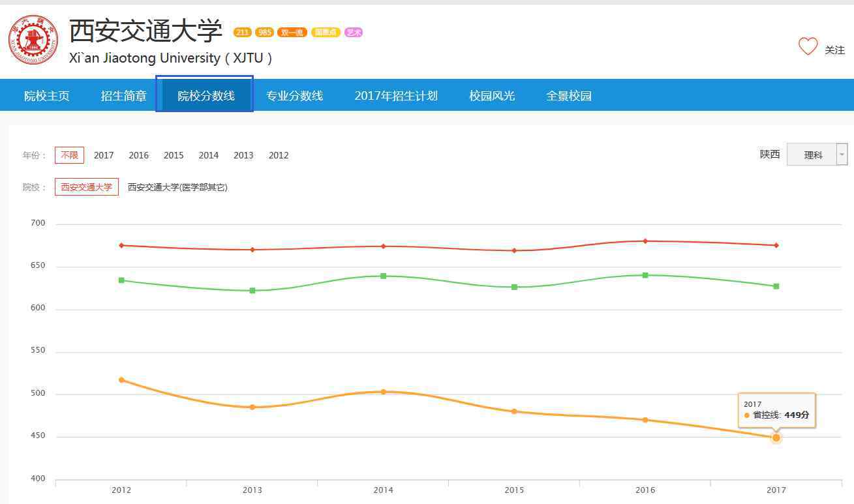This screenshot has width=854, height=504.
Task: Select the 西安交通大学 school filter
Action: point(87,187)
